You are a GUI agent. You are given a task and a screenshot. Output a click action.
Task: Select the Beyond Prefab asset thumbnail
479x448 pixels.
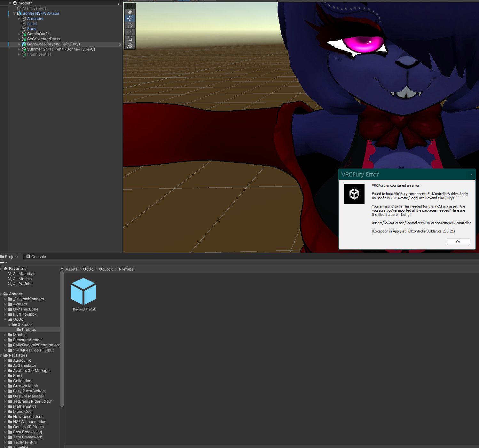click(83, 291)
